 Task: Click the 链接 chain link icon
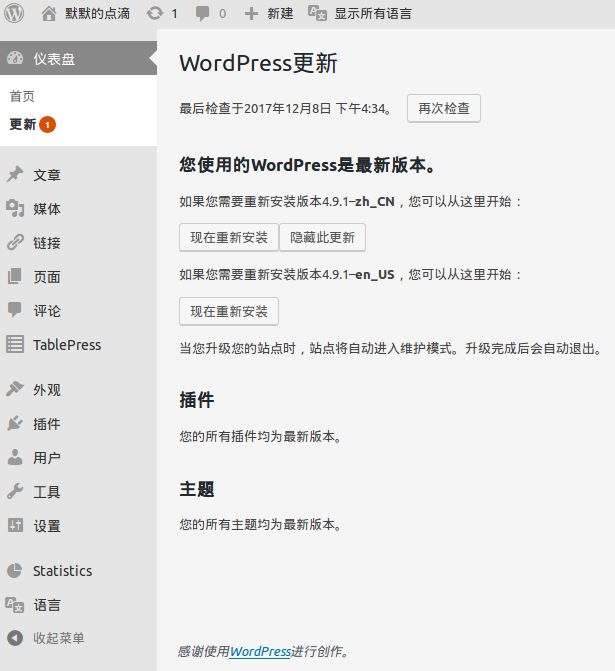coord(15,243)
